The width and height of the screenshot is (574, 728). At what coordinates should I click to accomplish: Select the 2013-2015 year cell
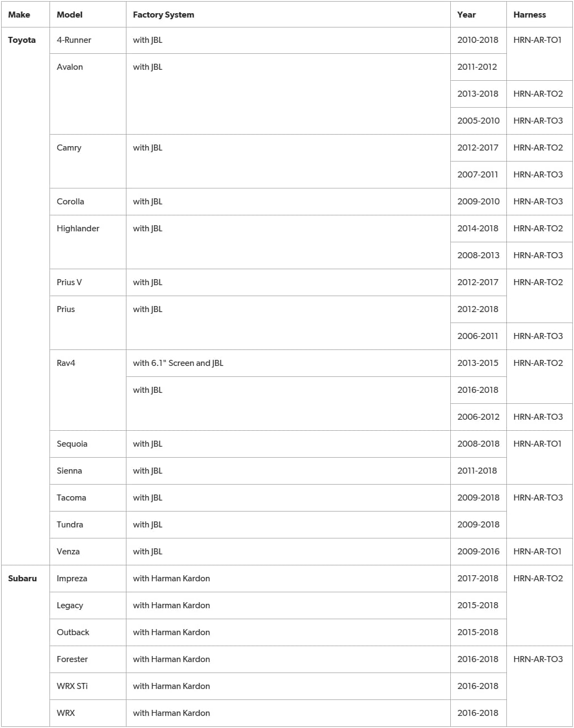click(x=478, y=363)
